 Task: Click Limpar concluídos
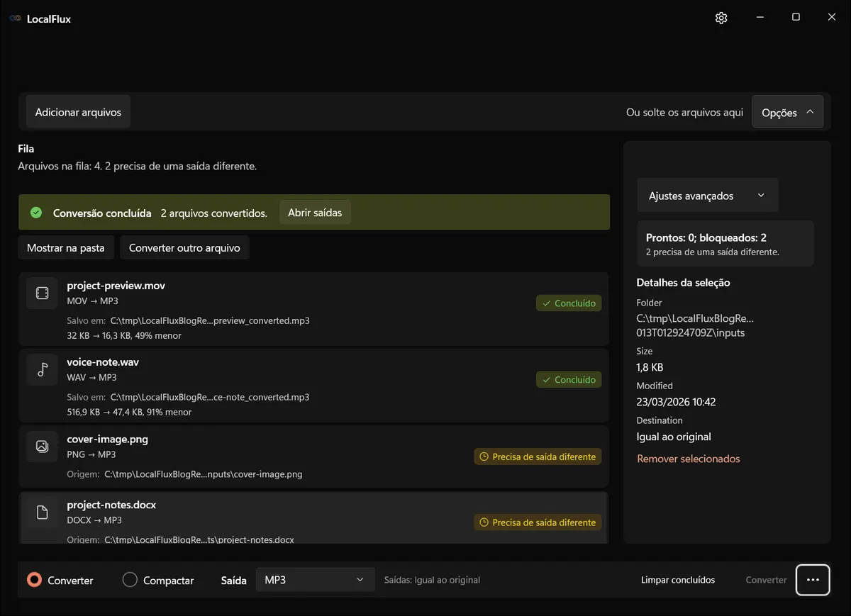(x=678, y=580)
